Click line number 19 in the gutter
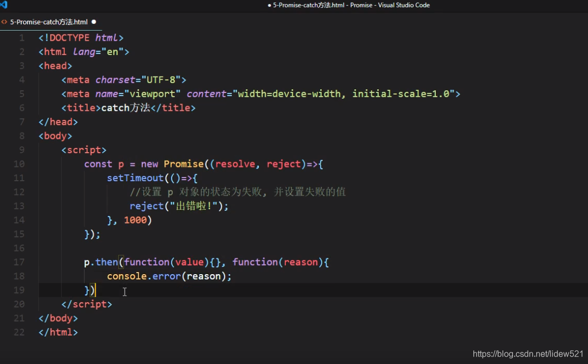 19,290
